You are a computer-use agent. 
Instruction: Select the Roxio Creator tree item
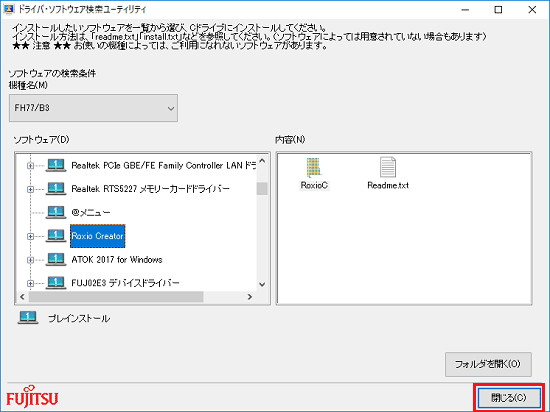98,236
